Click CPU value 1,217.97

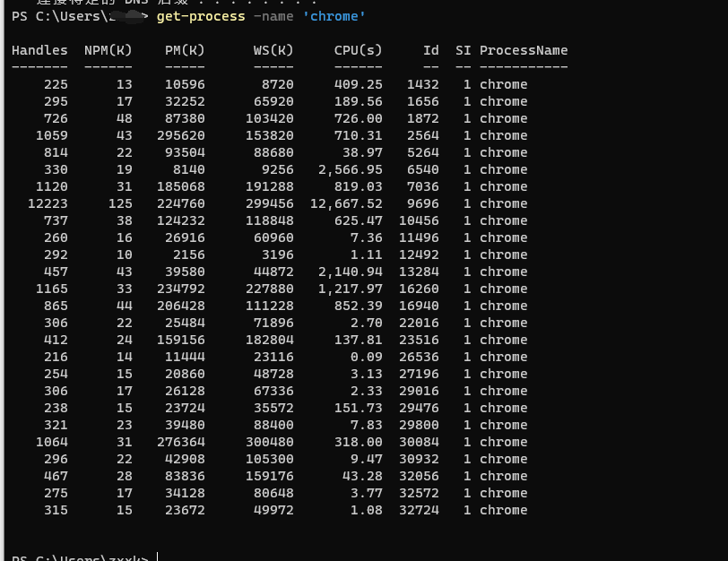click(x=350, y=289)
